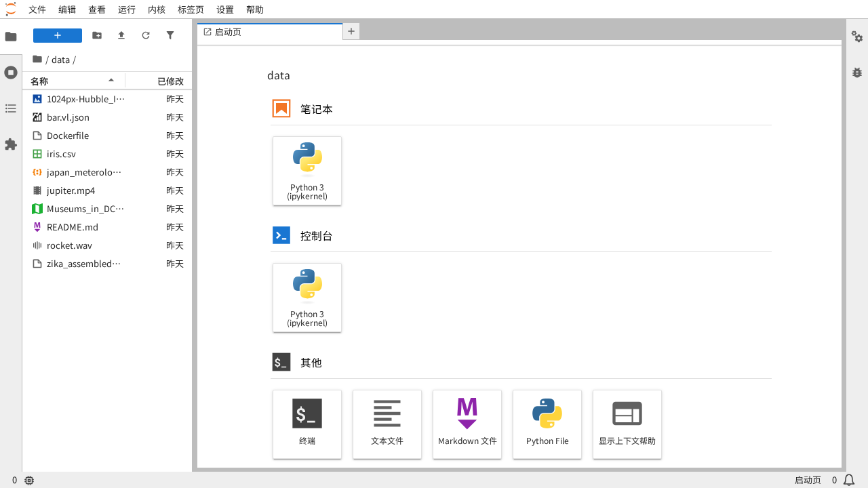This screenshot has height=488, width=868.
Task: Click the iris.csv spreadsheet icon
Action: point(37,154)
